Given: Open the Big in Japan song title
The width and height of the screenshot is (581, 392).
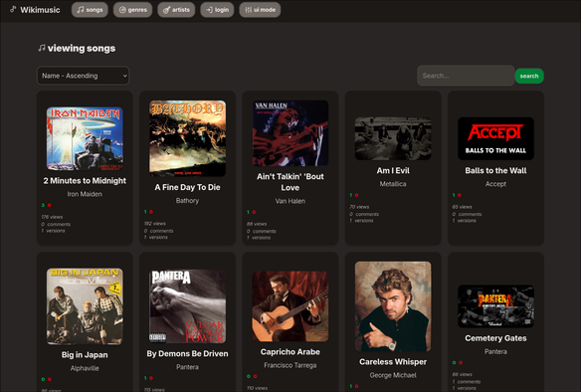Looking at the screenshot, I should [x=85, y=355].
